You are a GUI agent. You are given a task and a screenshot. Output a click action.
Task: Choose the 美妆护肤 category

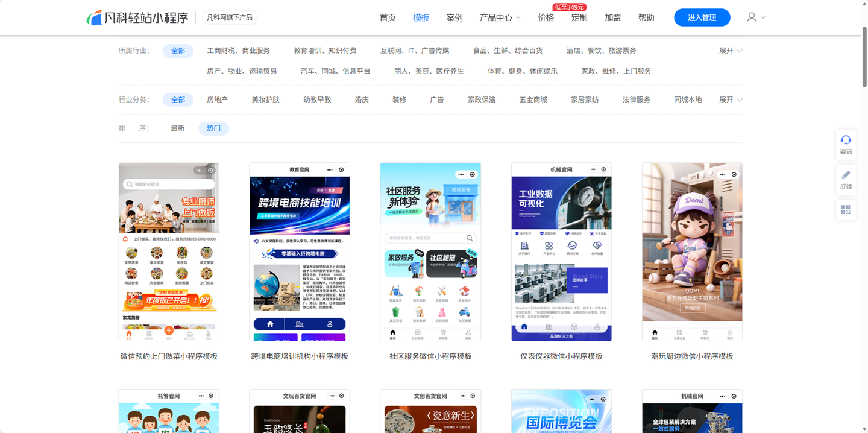coord(266,100)
